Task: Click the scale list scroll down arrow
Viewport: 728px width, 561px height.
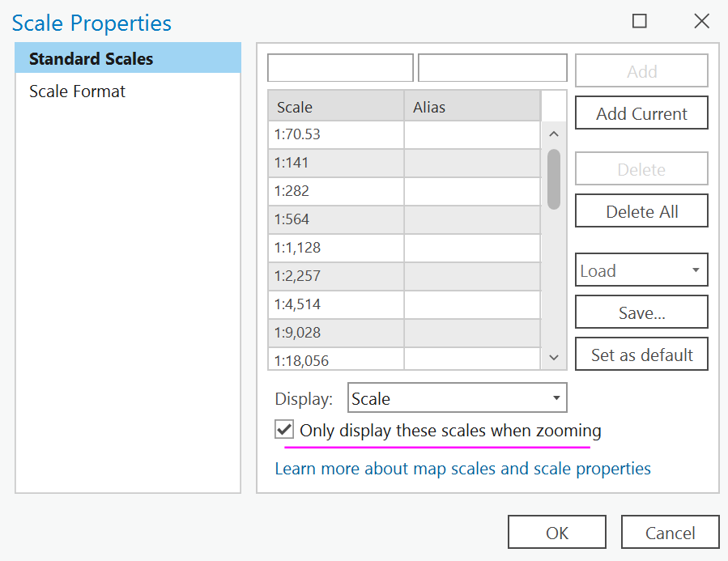Action: tap(554, 357)
